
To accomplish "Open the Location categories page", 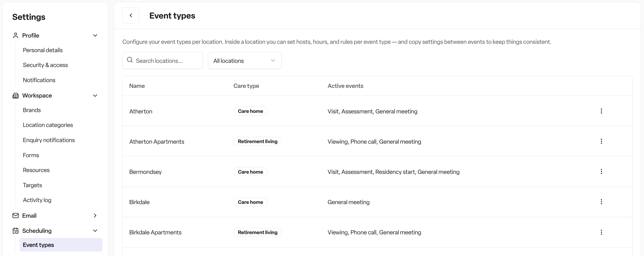I will pos(48,125).
